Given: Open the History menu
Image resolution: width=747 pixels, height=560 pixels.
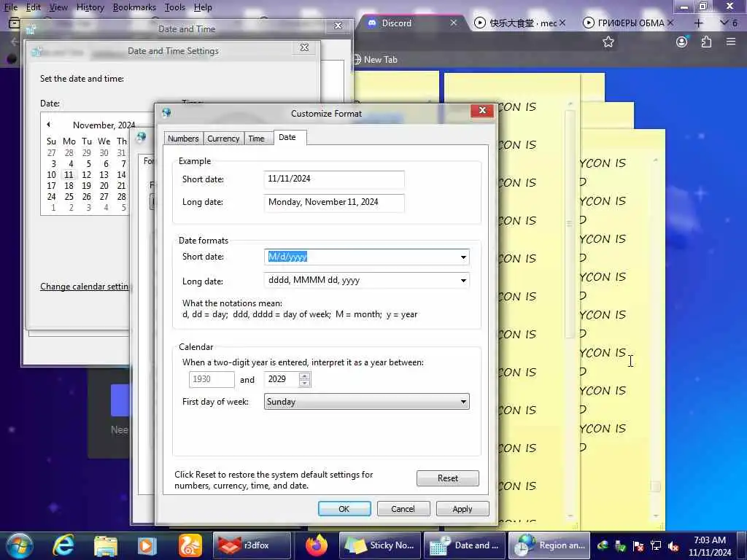Looking at the screenshot, I should click(90, 7).
